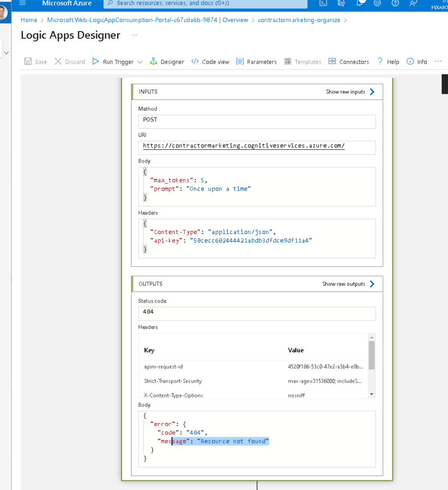Click the Content-Type header line

point(213,232)
